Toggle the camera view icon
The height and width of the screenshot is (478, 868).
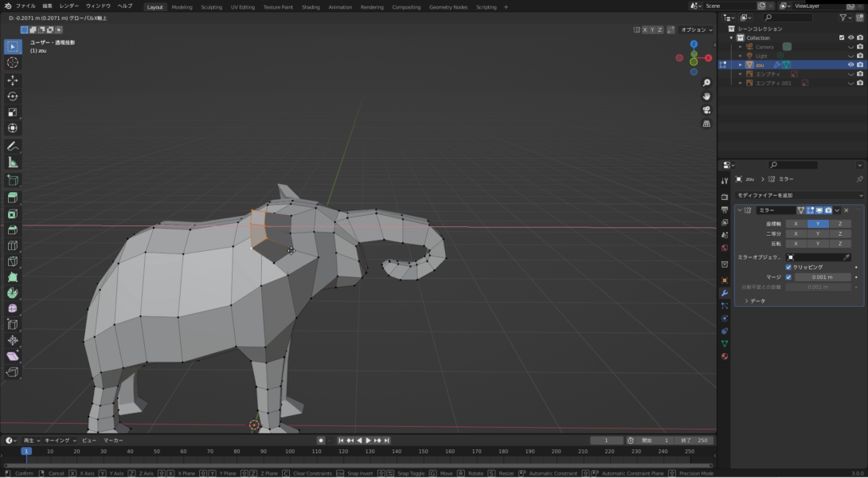pos(706,110)
